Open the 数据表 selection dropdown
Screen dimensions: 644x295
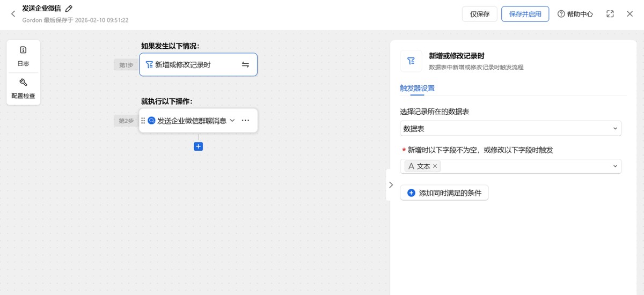510,129
